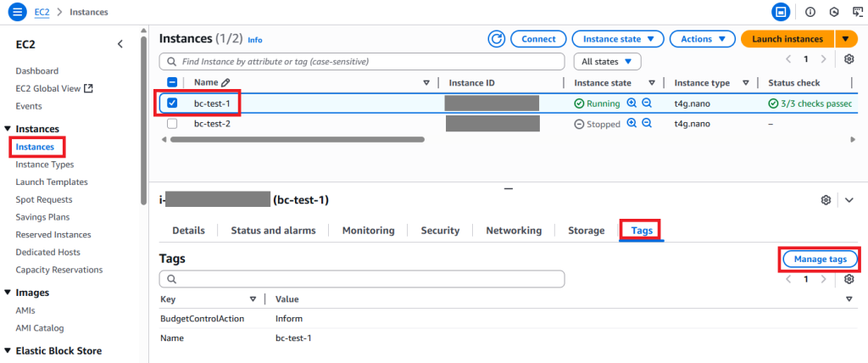Image resolution: width=868 pixels, height=363 pixels.
Task: Switch to Status and alarms tab
Action: click(x=274, y=231)
